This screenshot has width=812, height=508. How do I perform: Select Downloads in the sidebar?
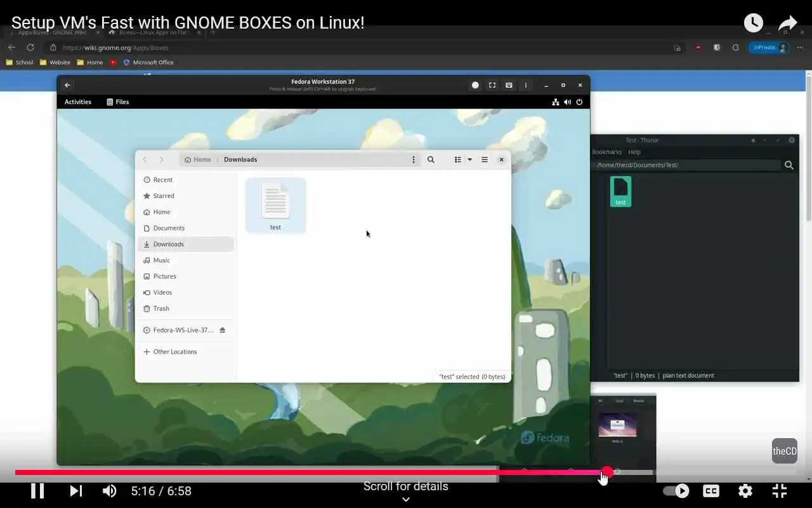[x=186, y=244]
